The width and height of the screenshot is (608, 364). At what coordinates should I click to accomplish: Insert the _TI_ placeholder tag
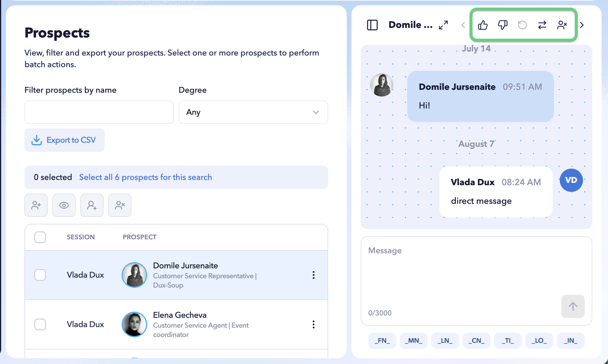coord(508,341)
